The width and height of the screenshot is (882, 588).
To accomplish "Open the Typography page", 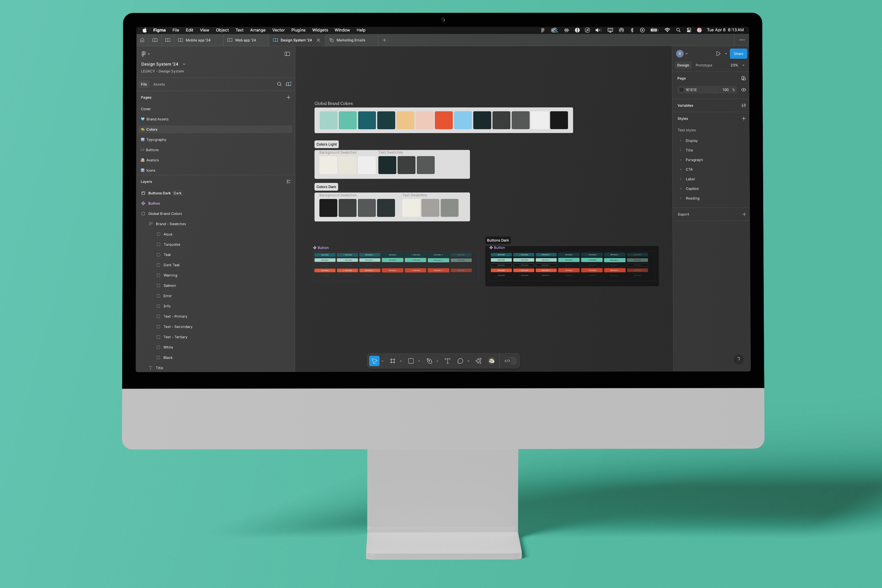I will coord(156,139).
